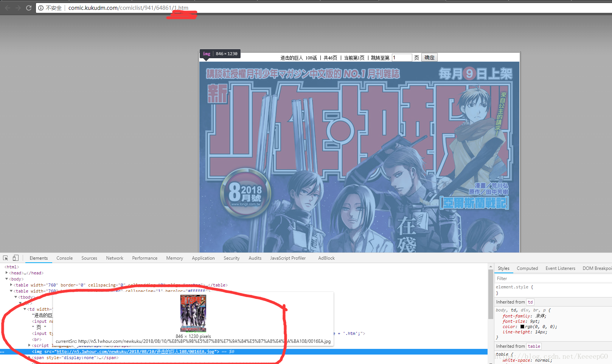
Task: Toggle the device toolbar icon
Action: (x=16, y=258)
